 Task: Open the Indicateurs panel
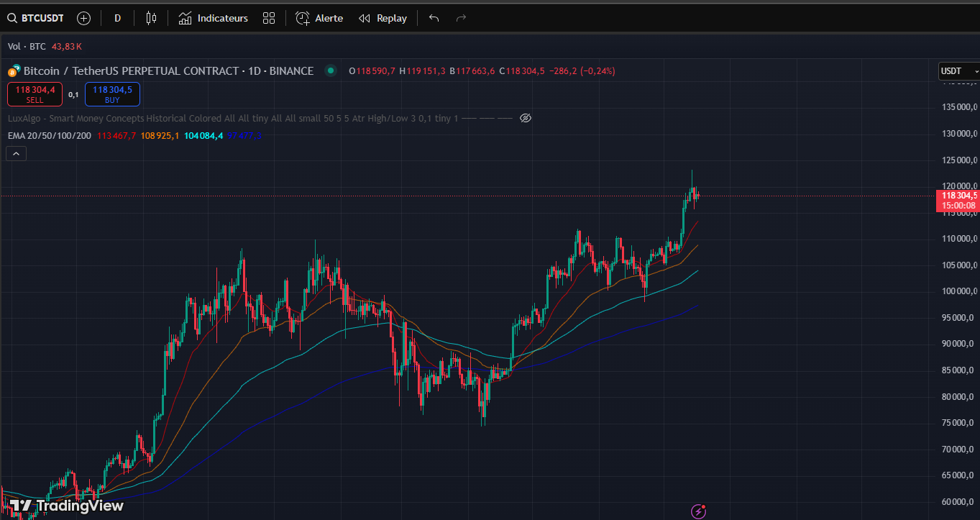click(214, 18)
